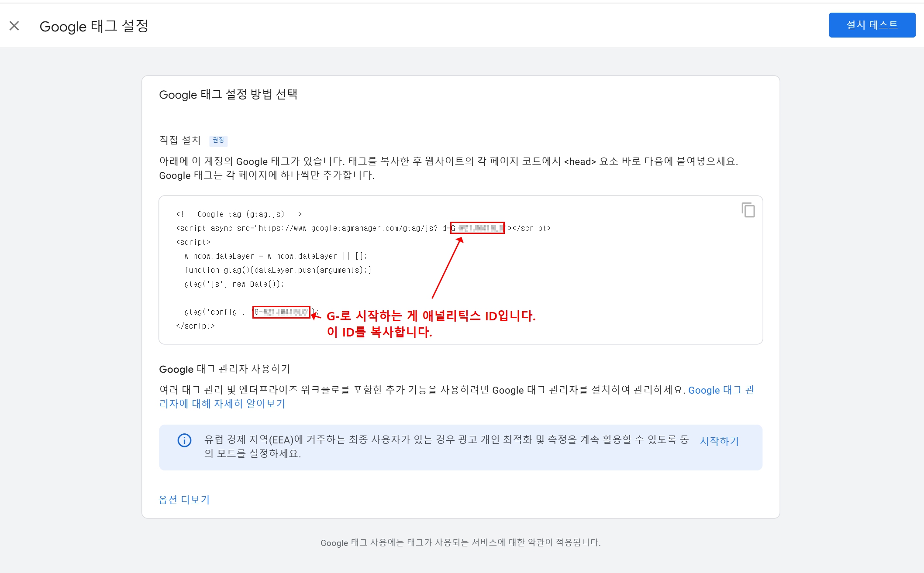Click the window.dataLayer line in the code
The height and width of the screenshot is (573, 924).
(276, 256)
